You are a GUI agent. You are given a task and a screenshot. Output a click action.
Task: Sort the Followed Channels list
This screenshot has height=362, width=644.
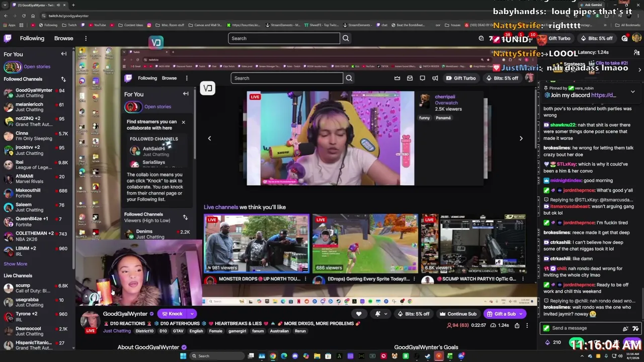(63, 79)
